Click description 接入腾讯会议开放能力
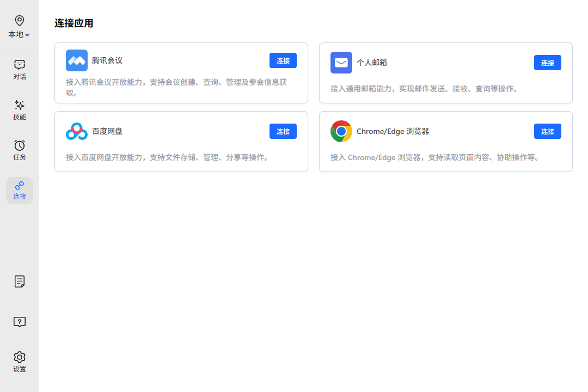 pos(176,88)
